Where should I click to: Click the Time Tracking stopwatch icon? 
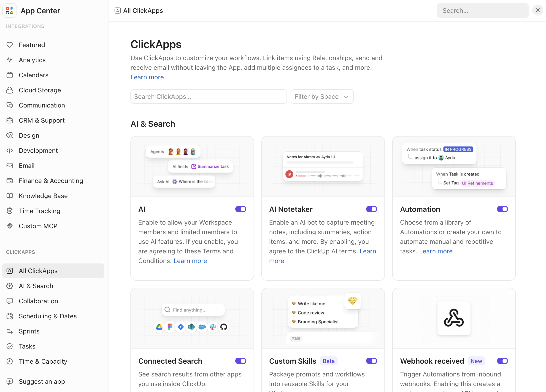point(10,211)
